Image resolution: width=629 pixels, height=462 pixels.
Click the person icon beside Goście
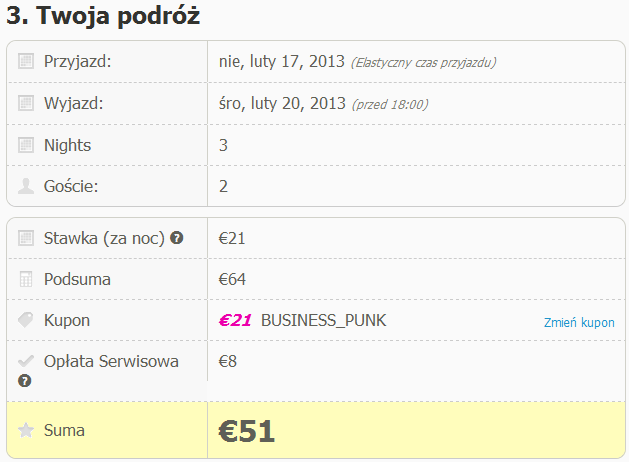(26, 186)
